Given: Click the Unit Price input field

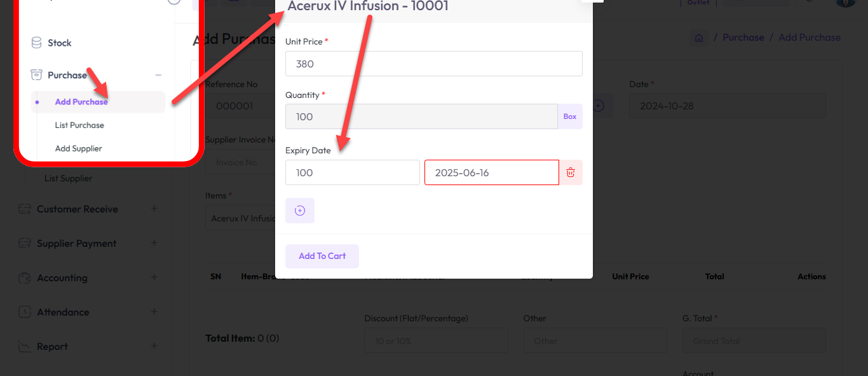Looking at the screenshot, I should (x=433, y=64).
